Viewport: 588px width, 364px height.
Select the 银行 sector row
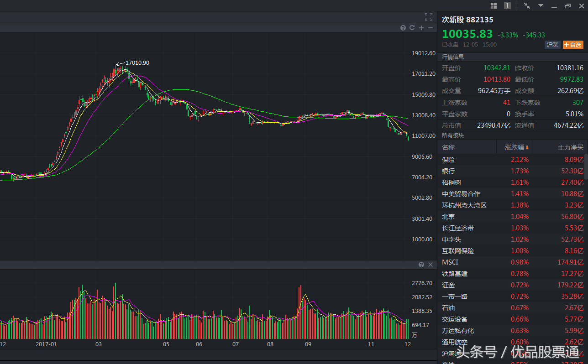pos(511,171)
